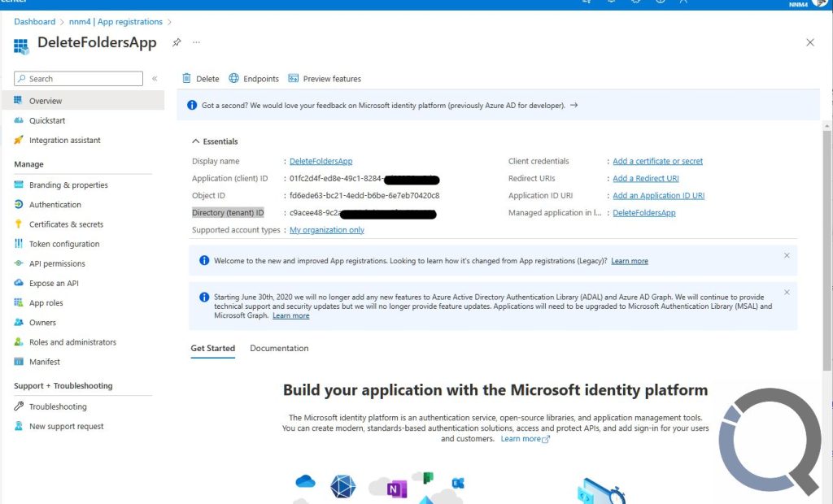The width and height of the screenshot is (833, 504).
Task: Switch to the Get Started tab
Action: click(212, 349)
